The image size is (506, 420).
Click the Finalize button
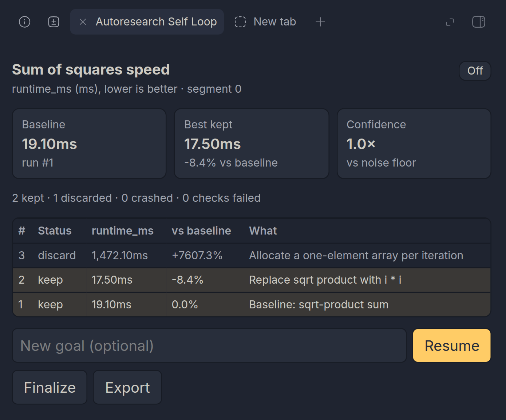pos(50,387)
